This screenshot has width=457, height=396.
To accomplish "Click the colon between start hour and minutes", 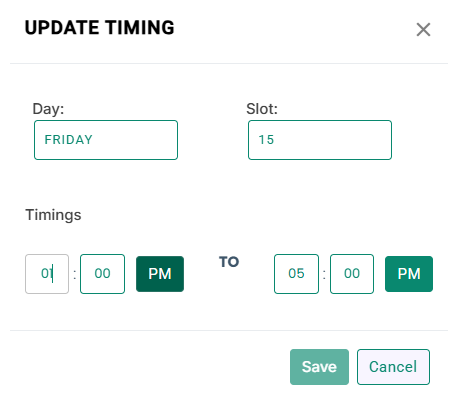I will [x=75, y=275].
